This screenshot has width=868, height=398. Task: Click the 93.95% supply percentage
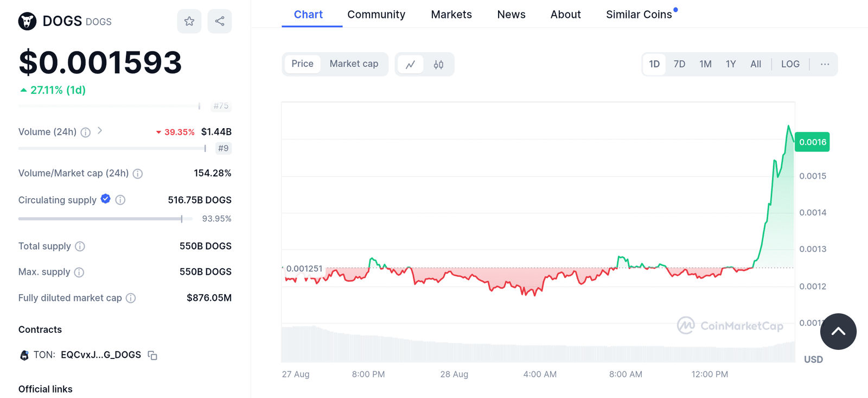tap(217, 219)
